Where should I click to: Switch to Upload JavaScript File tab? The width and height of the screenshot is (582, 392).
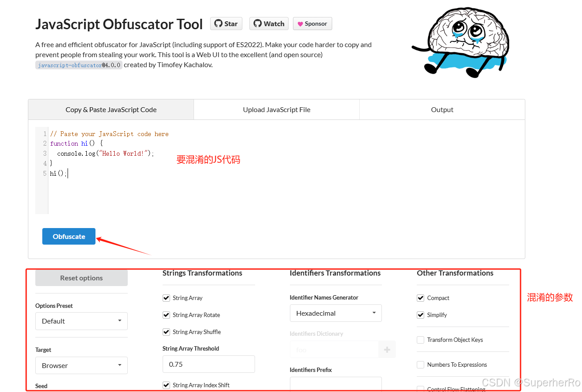pyautogui.click(x=276, y=109)
